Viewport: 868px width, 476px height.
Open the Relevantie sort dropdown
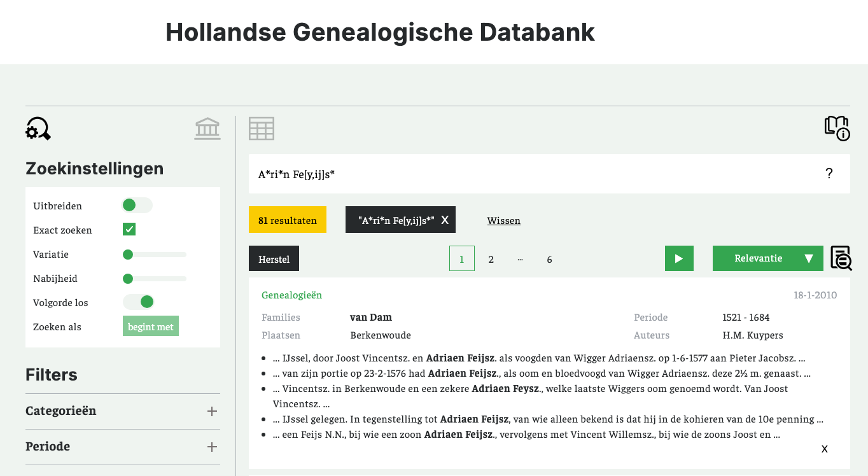coord(769,258)
